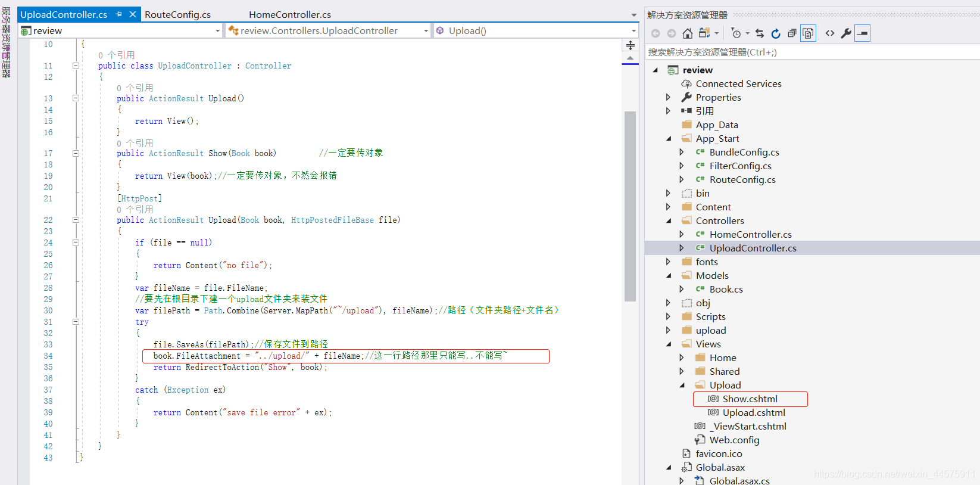Click the Back arrow in Solution Explorer toolbar

click(656, 33)
